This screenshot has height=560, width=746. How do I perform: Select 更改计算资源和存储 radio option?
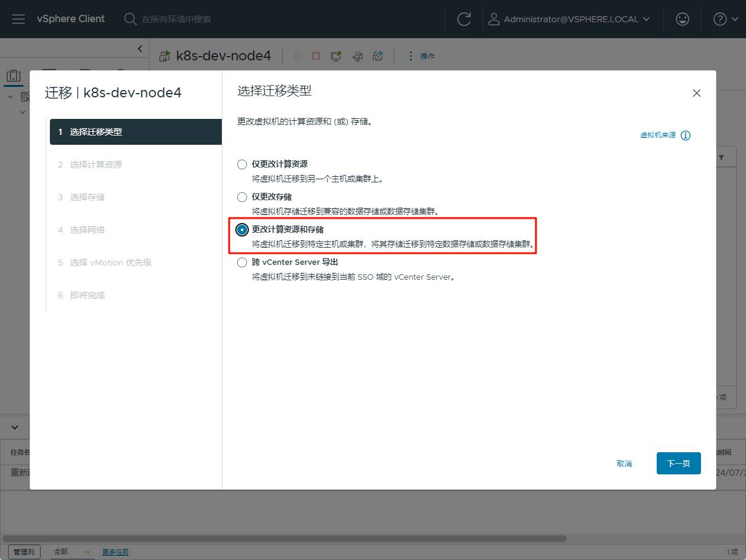[242, 230]
